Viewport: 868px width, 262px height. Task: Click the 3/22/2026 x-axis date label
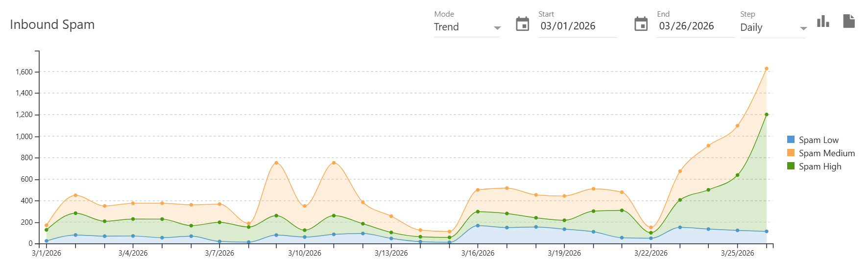tap(651, 253)
